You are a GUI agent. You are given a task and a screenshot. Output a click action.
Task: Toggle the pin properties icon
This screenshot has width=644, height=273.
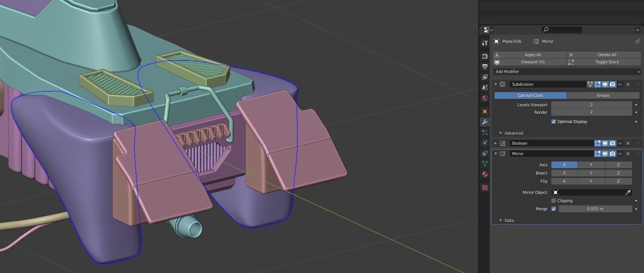tap(637, 41)
